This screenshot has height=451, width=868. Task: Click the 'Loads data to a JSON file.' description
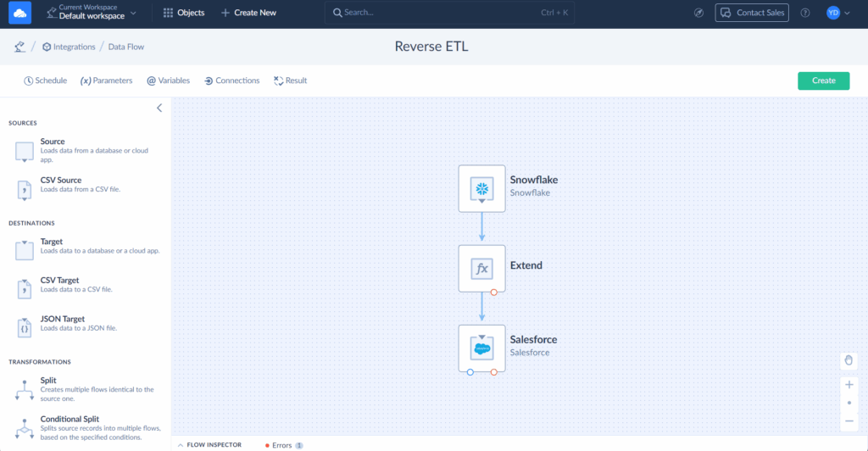point(79,328)
